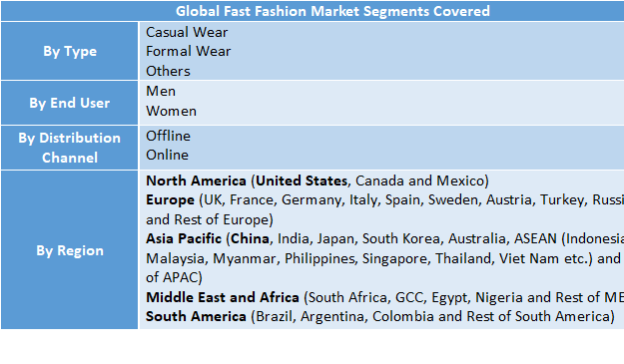Image resolution: width=624 pixels, height=364 pixels.
Task: Click 'Others' under By Type
Action: [x=168, y=71]
